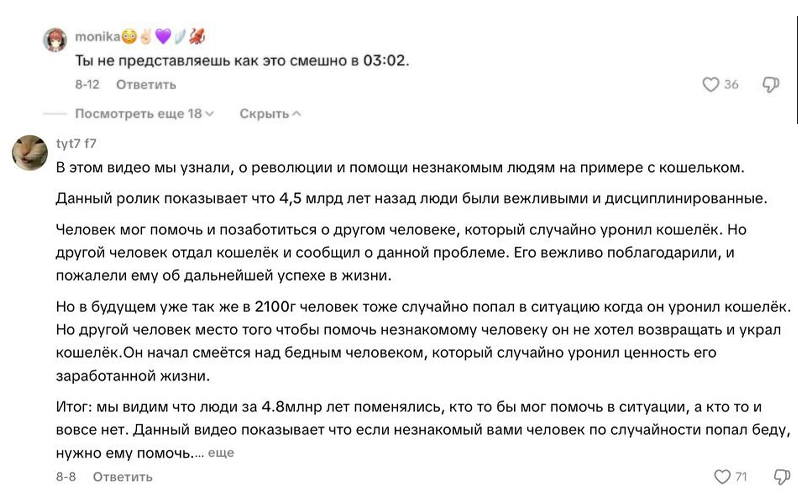Reply to monika's comment via 'Ответить'

[146, 84]
